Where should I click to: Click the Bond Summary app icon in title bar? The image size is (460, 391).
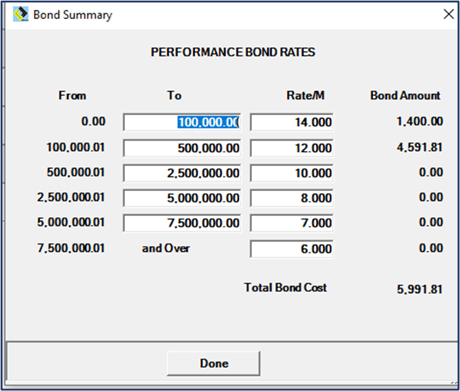tap(21, 14)
